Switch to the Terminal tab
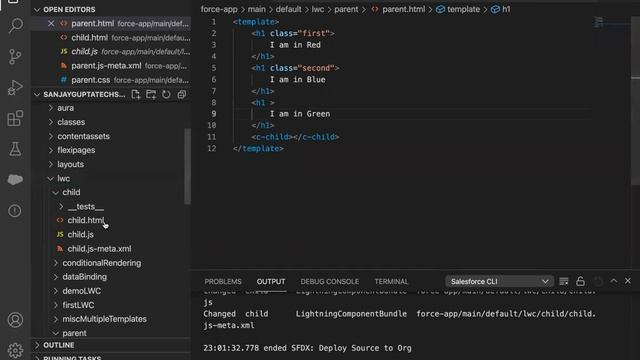The height and width of the screenshot is (360, 640). pyautogui.click(x=391, y=282)
